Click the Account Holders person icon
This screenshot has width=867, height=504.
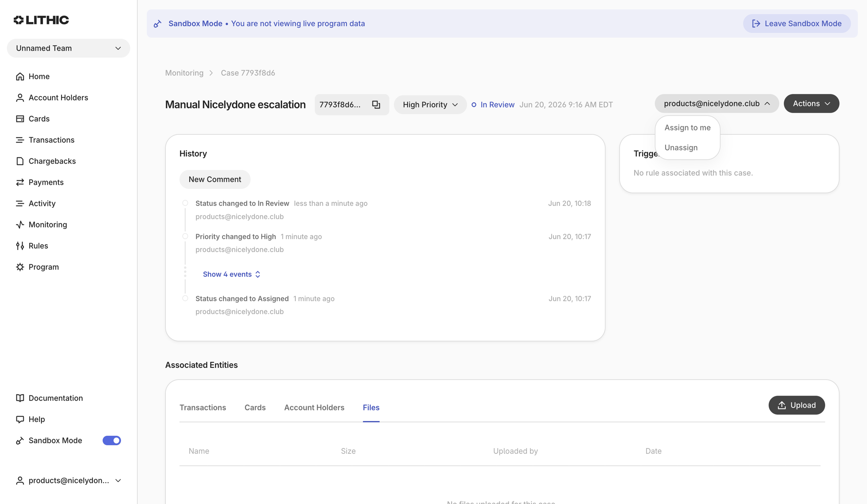20,98
